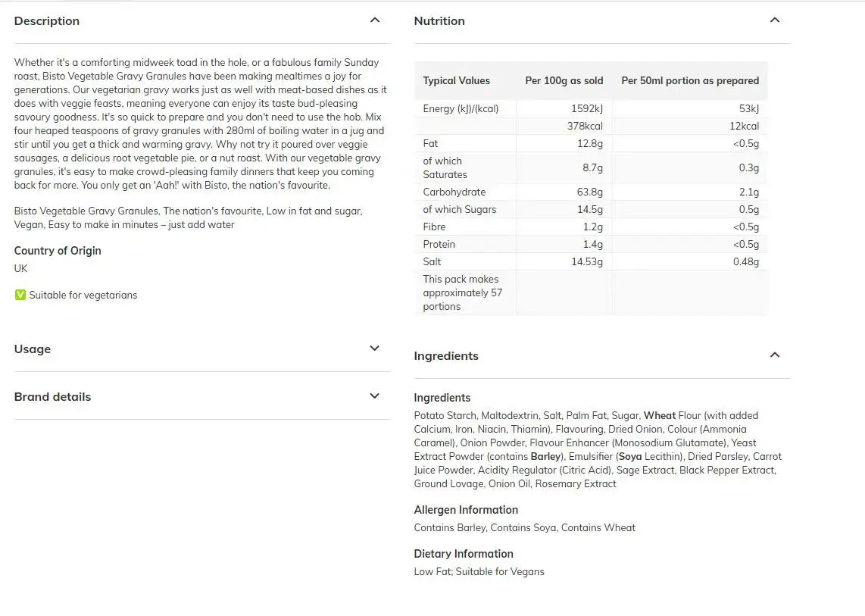Click the Description section heading
Image resolution: width=865 pixels, height=616 pixels.
click(47, 21)
